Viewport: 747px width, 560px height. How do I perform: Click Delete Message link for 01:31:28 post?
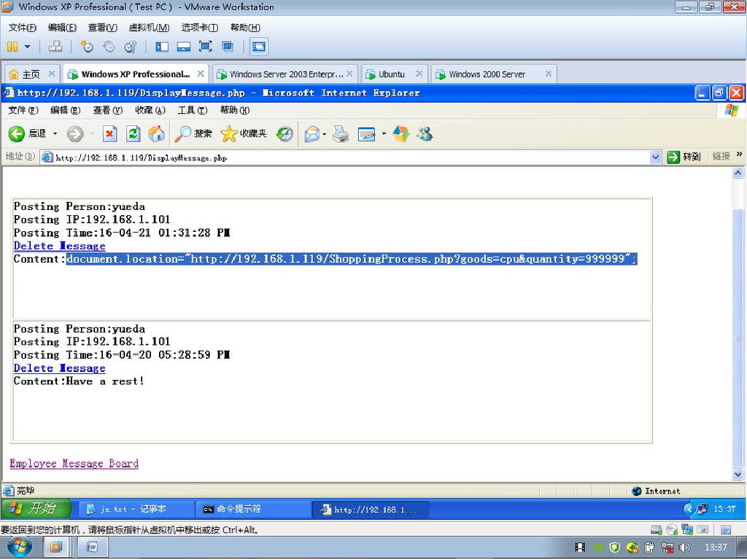pos(60,246)
